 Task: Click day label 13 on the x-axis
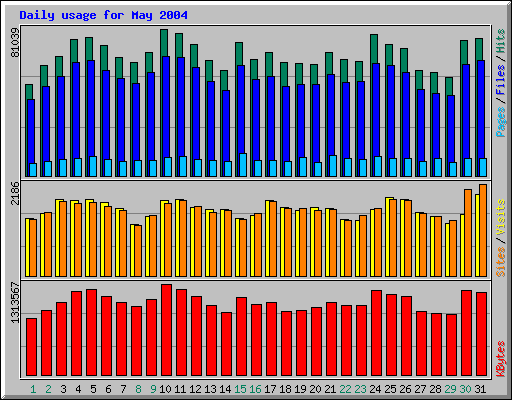click(210, 389)
